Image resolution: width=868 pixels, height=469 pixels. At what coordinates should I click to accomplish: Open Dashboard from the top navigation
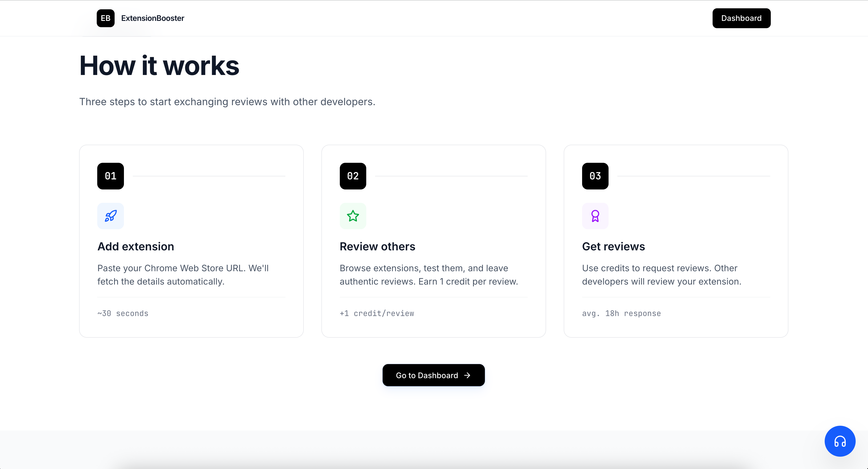click(741, 18)
